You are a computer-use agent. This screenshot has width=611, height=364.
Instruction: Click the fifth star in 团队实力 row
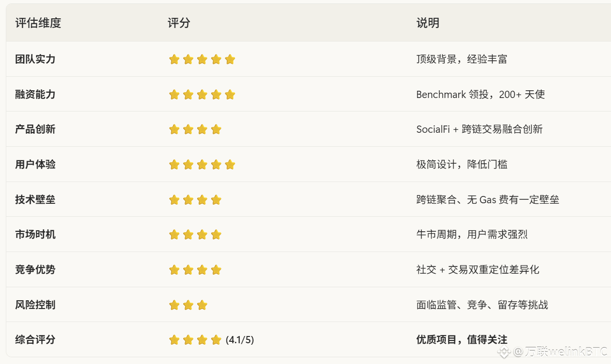point(230,59)
